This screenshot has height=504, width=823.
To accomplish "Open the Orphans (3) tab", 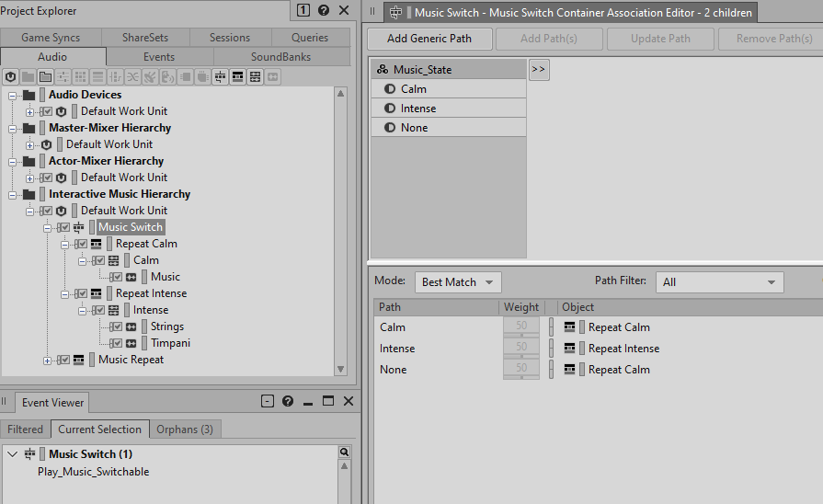I will [185, 430].
